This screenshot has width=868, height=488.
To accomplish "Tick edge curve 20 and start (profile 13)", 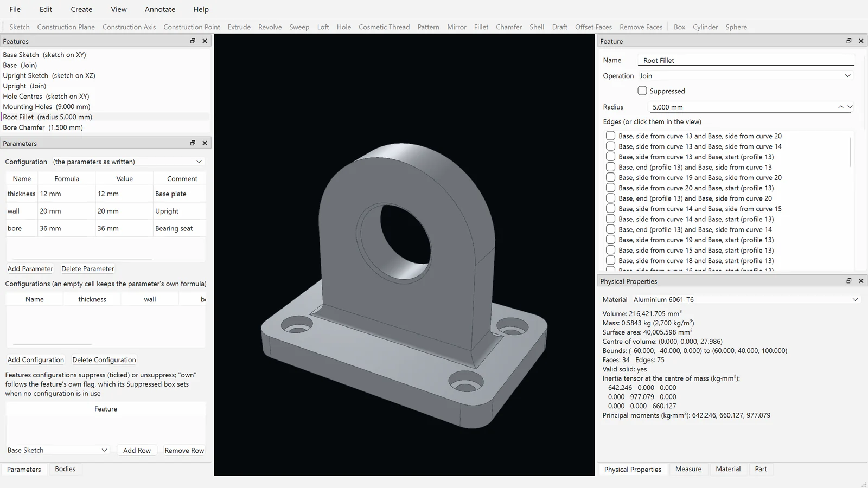I will [610, 188].
